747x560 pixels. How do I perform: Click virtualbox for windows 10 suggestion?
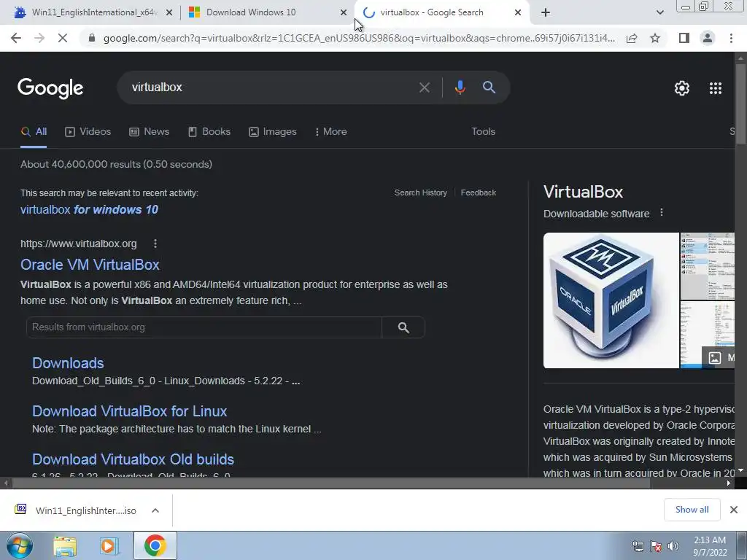click(89, 209)
